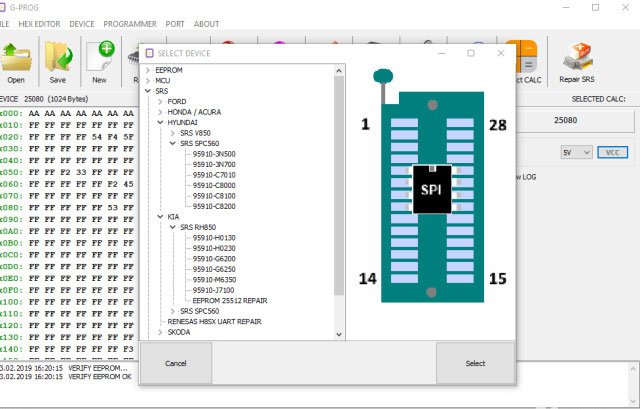Expand the MCU tree node

coord(148,81)
